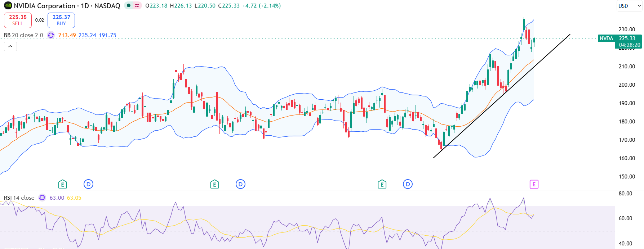Click the 150.00 price axis label
Screen dimensions: 644x249
click(627, 177)
